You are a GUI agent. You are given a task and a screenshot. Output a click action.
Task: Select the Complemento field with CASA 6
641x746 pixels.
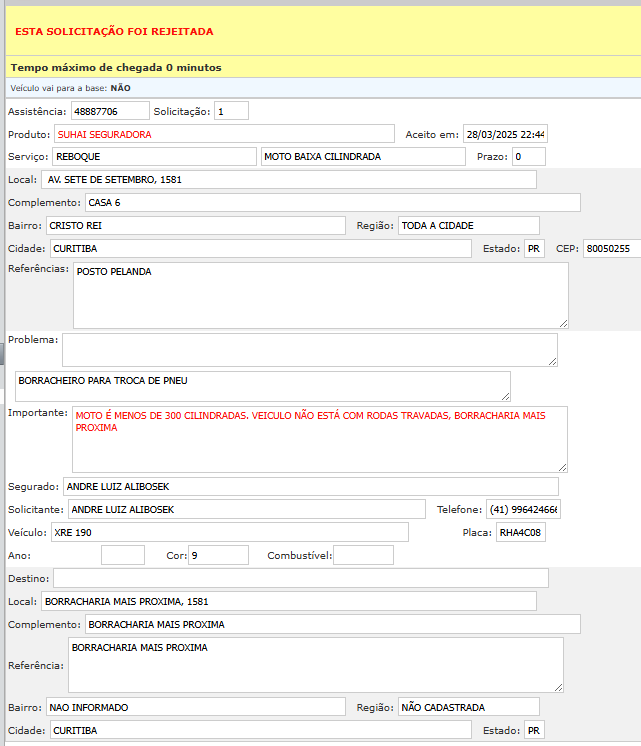coord(332,203)
